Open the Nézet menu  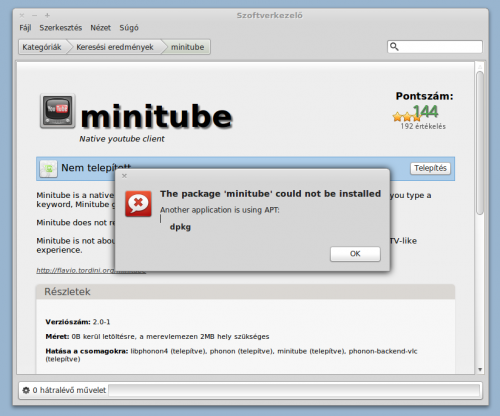(100, 28)
